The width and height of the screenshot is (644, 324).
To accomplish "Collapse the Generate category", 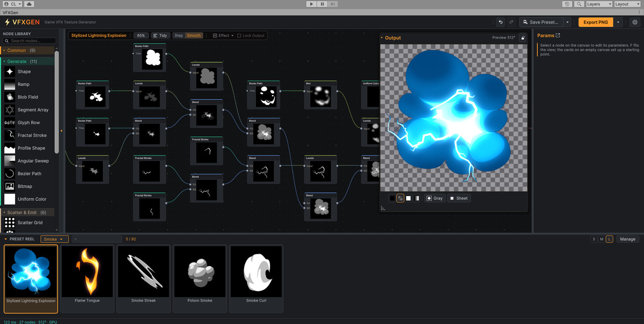I will (x=27, y=61).
